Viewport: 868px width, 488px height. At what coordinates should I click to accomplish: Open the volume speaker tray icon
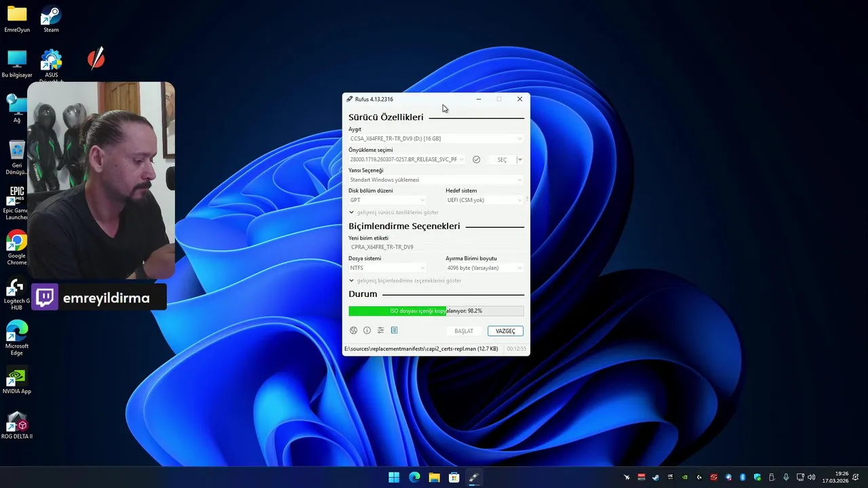tap(812, 477)
